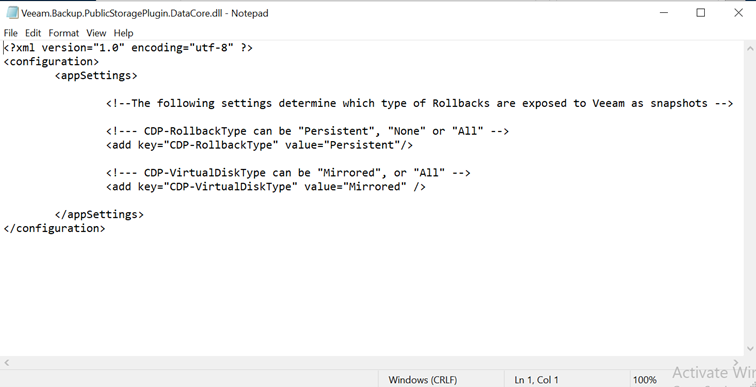
Task: Click the Ln 1, Col 1 status indicator
Action: tap(536, 380)
